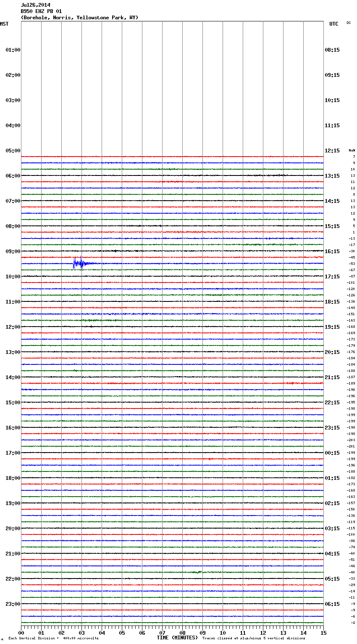Click the minute axis tick label "07"
Image resolution: width=357 pixels, height=644 pixels.
(162, 633)
